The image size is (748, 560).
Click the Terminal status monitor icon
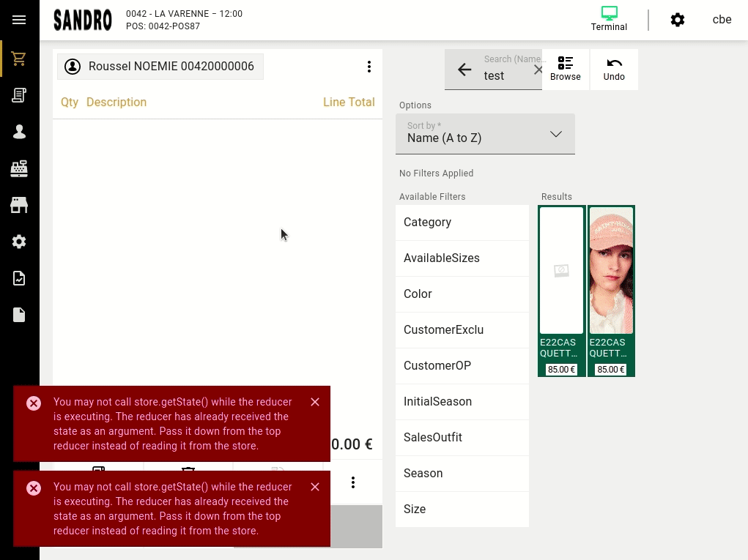(x=610, y=19)
